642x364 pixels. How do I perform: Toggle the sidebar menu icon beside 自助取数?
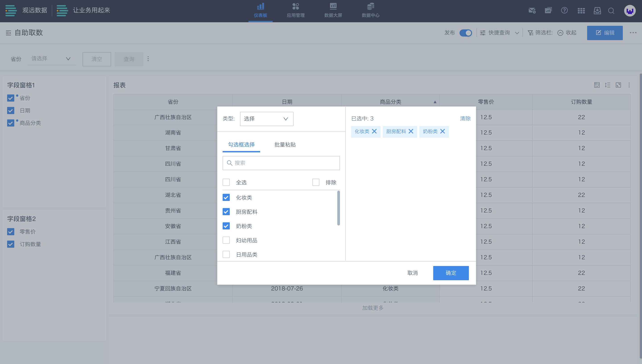point(8,33)
